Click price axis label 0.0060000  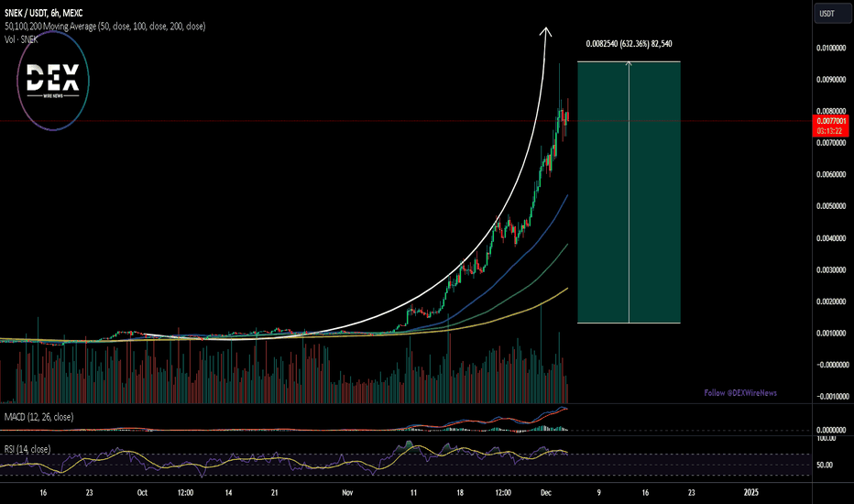pyautogui.click(x=831, y=174)
